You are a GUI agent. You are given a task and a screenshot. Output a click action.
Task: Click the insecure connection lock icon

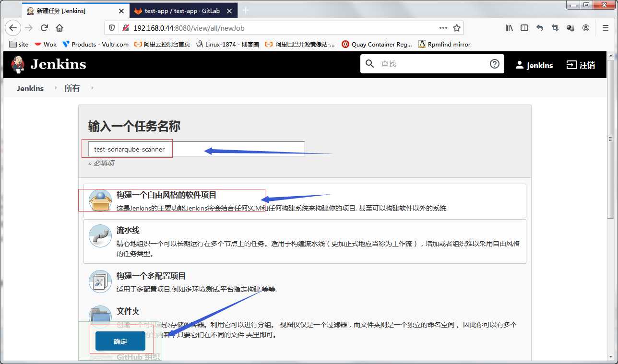[x=125, y=28]
